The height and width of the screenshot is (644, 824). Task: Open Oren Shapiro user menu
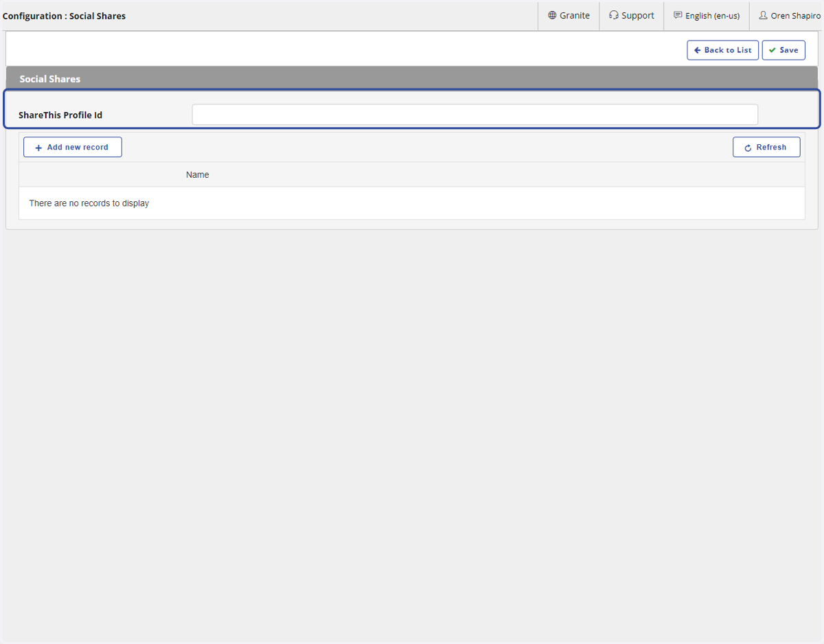coord(788,15)
